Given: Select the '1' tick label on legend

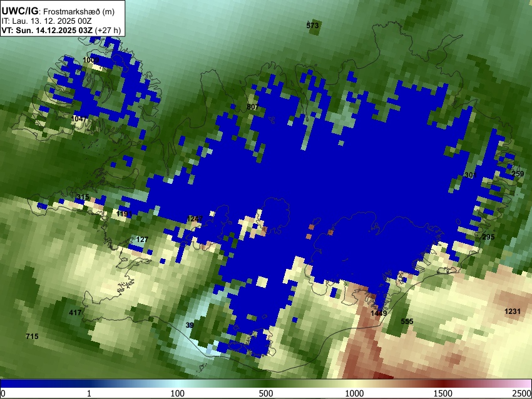Looking at the screenshot, I should click(89, 393).
